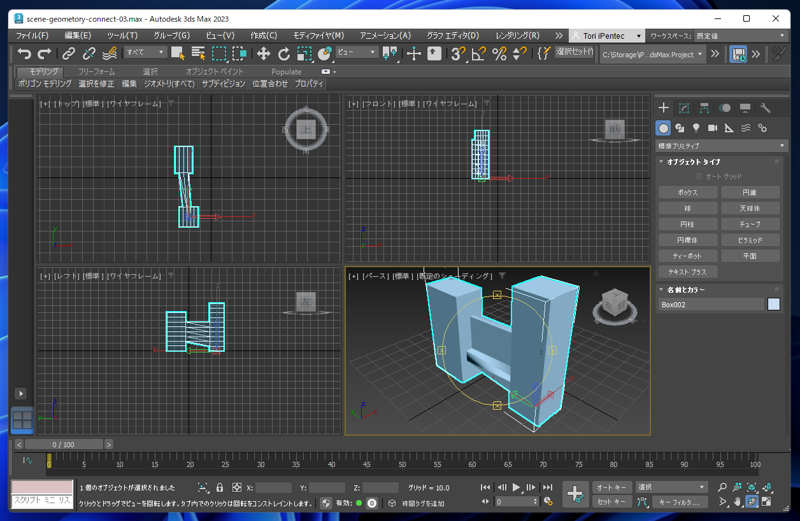This screenshot has width=800, height=521.
Task: Open the Hierarchy command panel tab
Action: 704,108
